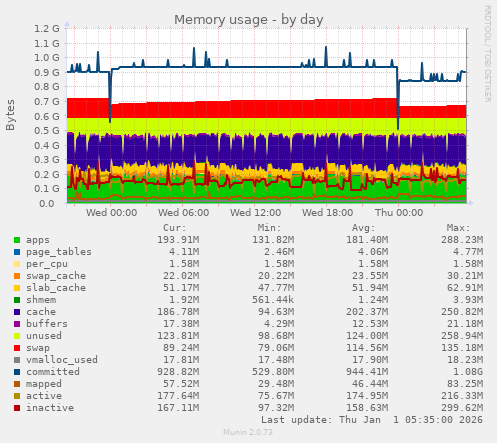Viewport: 497px width, 443px height.
Task: Click the 'cache' legend label
Action: point(41,312)
